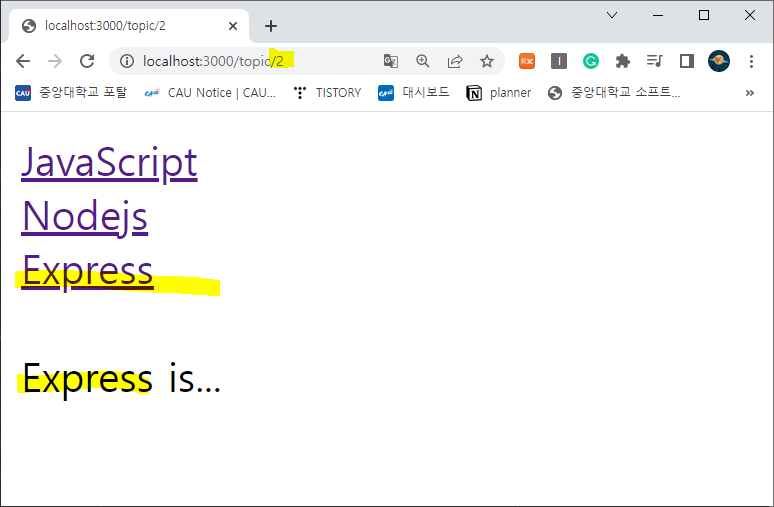This screenshot has height=507, width=774.
Task: Show more bookmarks overflow chevron
Action: [749, 93]
